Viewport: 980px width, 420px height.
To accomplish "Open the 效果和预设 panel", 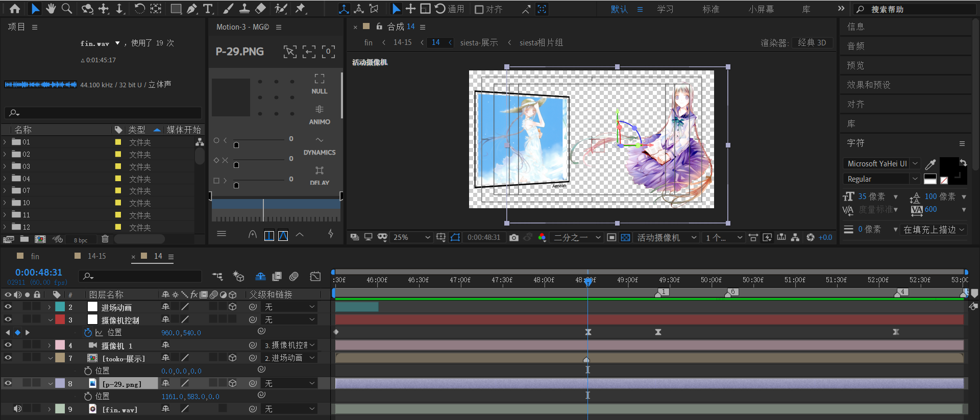I will pos(868,85).
